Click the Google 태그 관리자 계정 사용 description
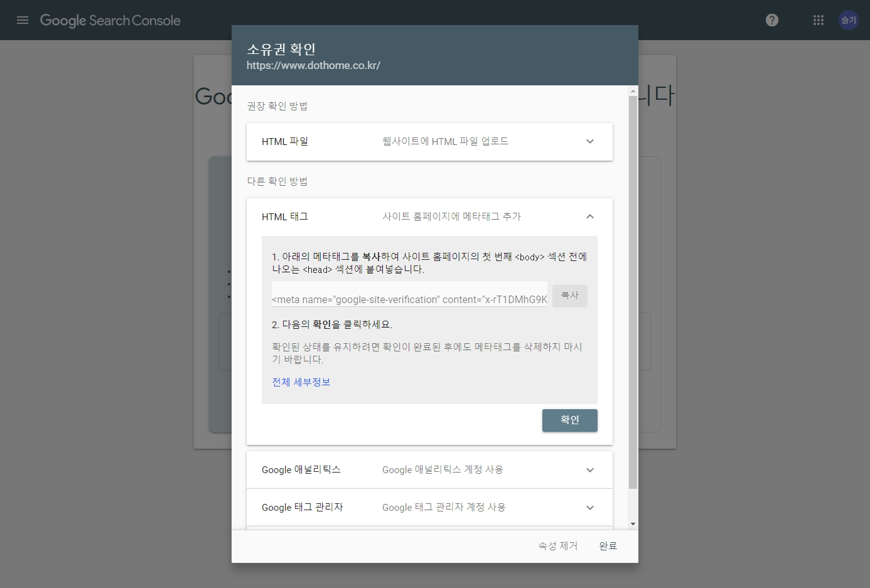This screenshot has height=588, width=870. point(444,508)
